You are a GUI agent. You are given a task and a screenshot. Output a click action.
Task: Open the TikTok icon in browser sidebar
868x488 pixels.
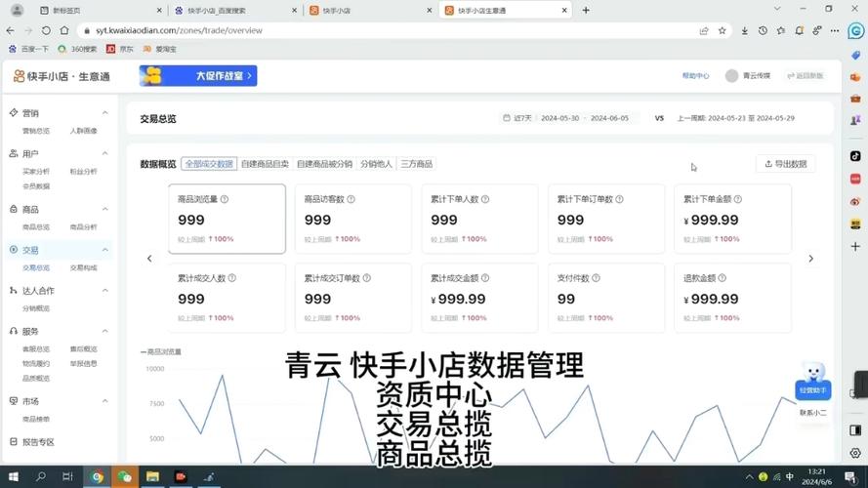pos(855,156)
